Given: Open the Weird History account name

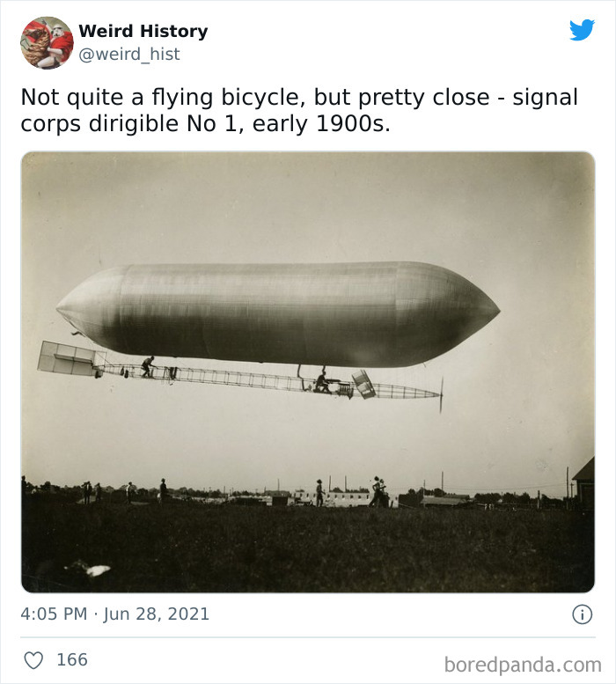Looking at the screenshot, I should [143, 31].
